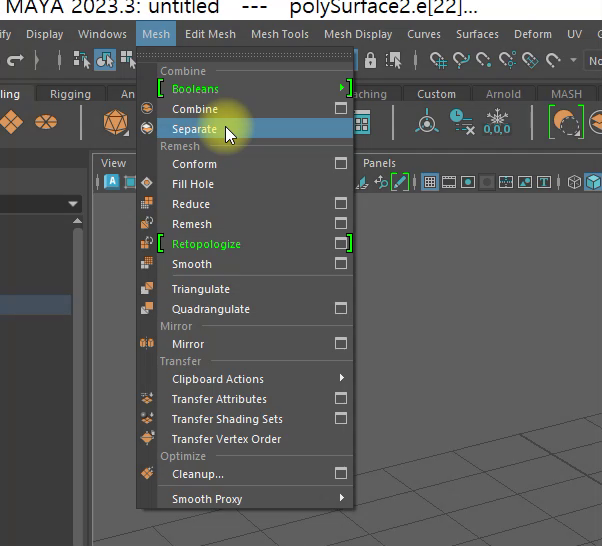Toggle select by hierarchy icon

tap(81, 60)
